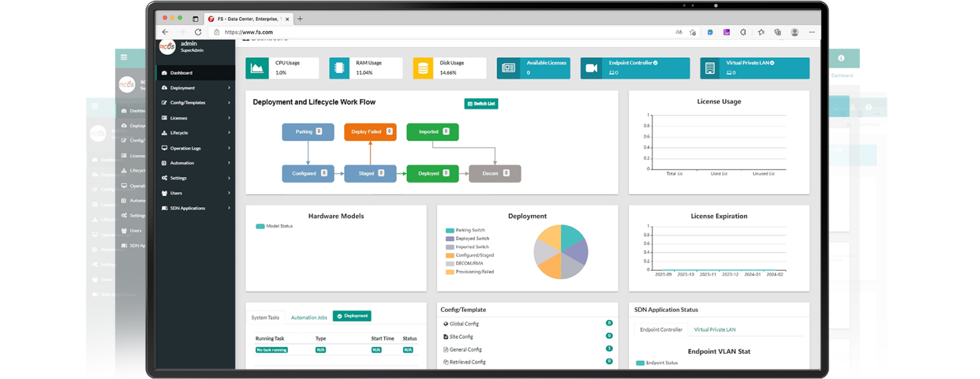
Task: Expand the Licenses sidebar menu
Action: (x=195, y=118)
